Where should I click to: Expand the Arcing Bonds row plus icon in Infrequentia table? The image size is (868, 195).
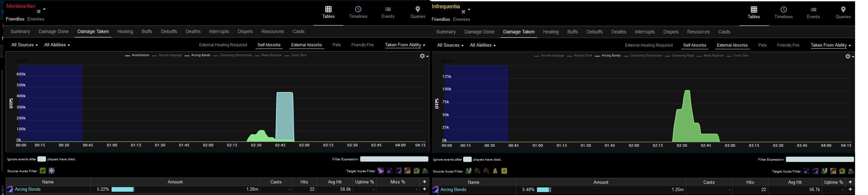click(850, 189)
